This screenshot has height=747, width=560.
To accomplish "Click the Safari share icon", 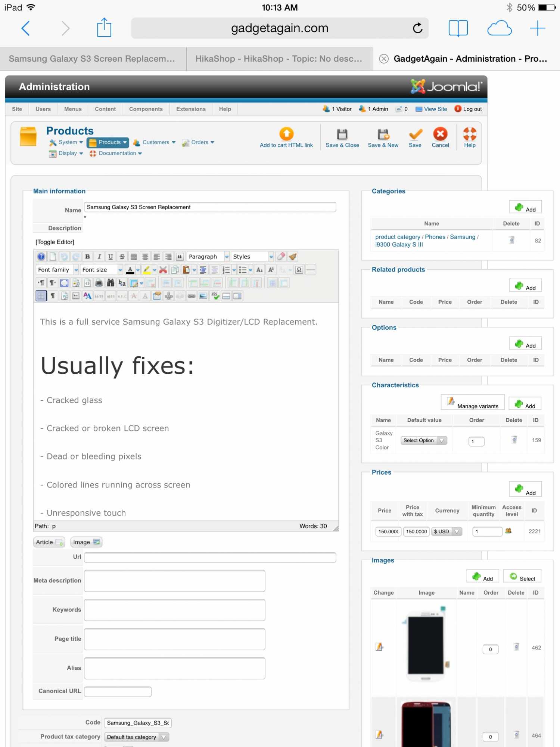I will (104, 28).
